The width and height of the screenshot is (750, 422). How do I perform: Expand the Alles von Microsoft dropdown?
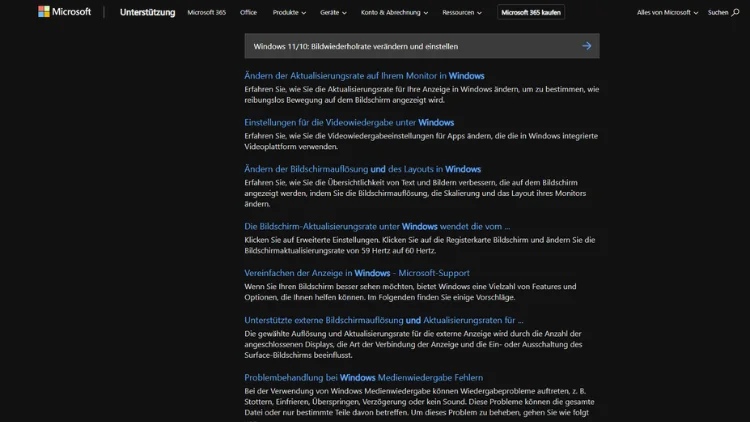(667, 12)
